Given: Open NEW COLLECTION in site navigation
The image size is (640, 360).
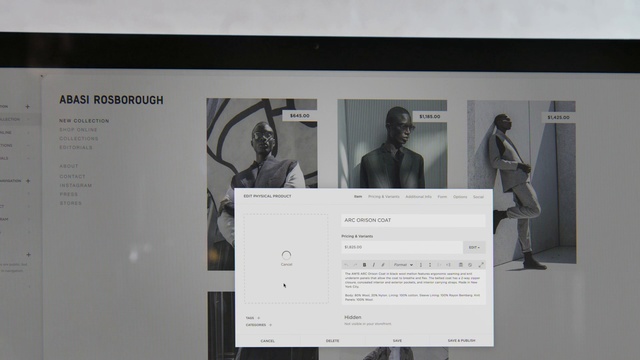Looking at the screenshot, I should 84,121.
